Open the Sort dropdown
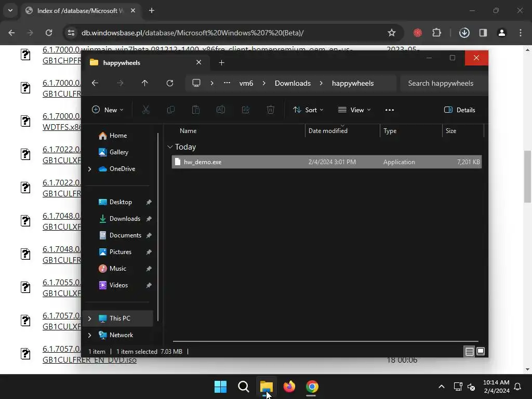 [308, 110]
